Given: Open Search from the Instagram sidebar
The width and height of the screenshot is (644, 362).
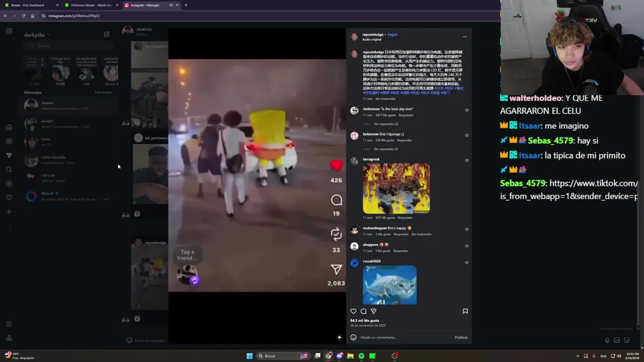Looking at the screenshot, I should 9,169.
